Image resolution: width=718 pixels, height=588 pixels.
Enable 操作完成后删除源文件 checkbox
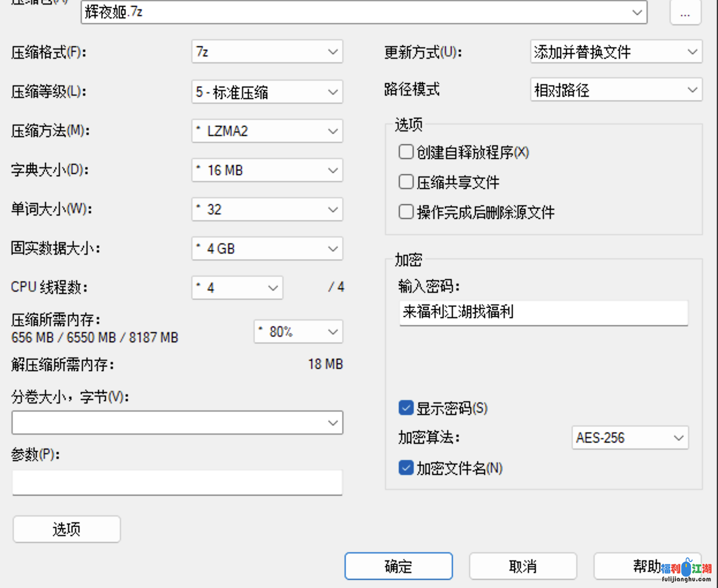406,212
